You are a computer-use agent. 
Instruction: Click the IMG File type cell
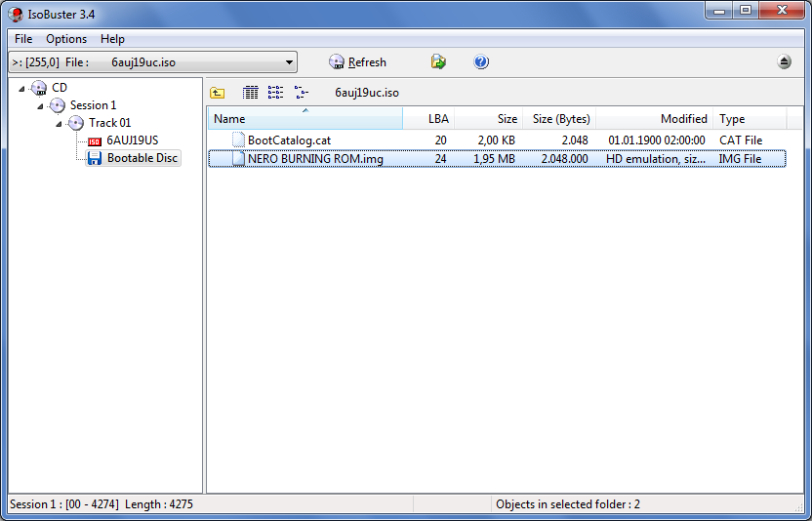tap(740, 159)
